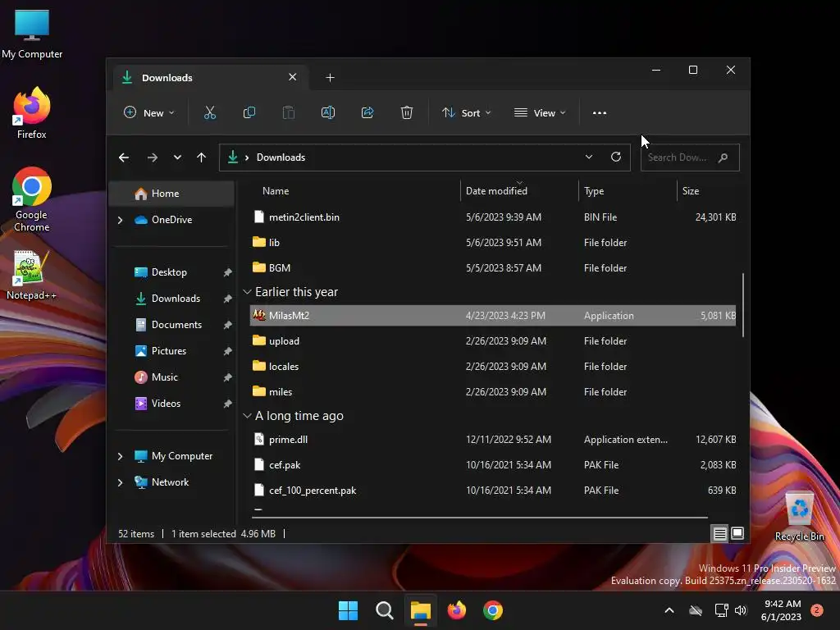Viewport: 840px width, 630px height.
Task: Click the Rename icon in toolbar
Action: pos(328,112)
